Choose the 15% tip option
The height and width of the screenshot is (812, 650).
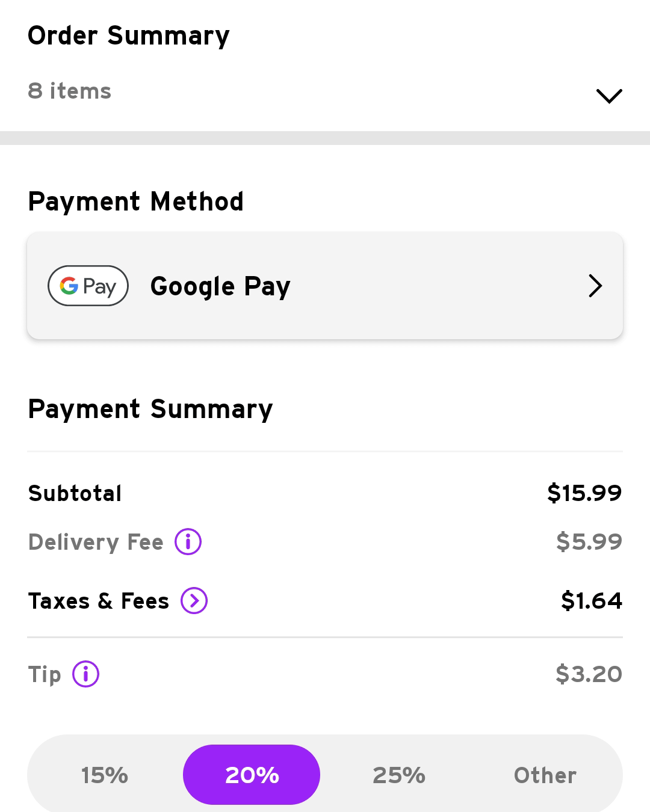105,775
